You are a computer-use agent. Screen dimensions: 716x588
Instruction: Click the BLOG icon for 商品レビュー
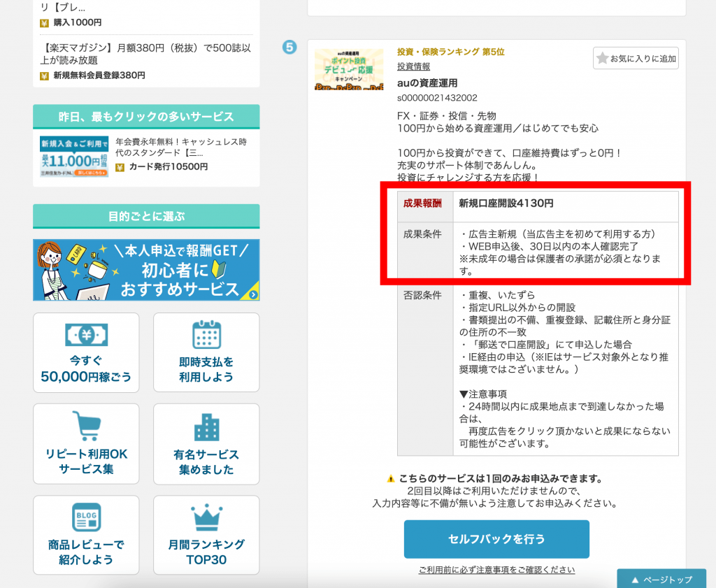pyautogui.click(x=86, y=517)
